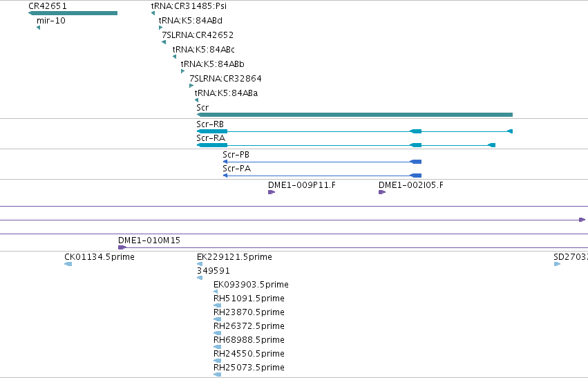Click the DME1-009P11.F purple arrow

coord(272,192)
